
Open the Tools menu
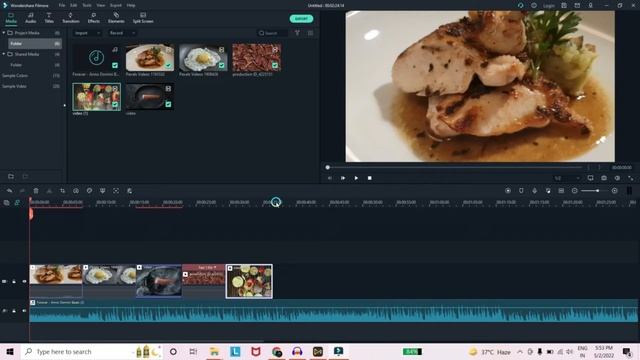[x=87, y=5]
